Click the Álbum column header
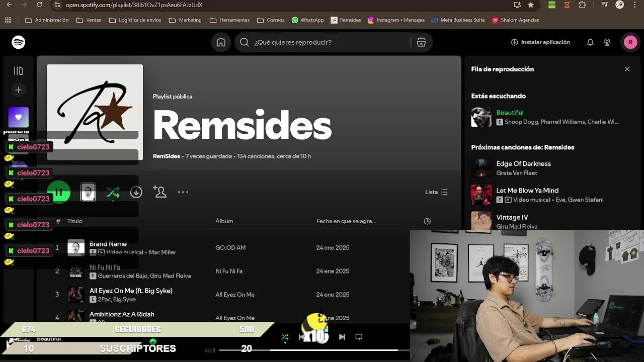The image size is (644, 362). [x=224, y=221]
